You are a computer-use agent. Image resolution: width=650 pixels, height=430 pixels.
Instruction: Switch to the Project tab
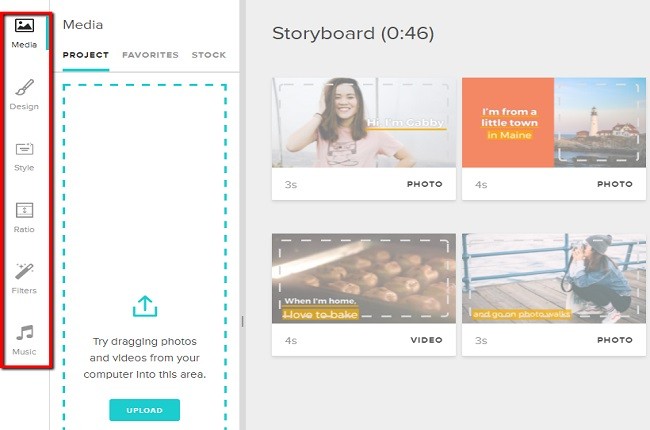click(85, 55)
